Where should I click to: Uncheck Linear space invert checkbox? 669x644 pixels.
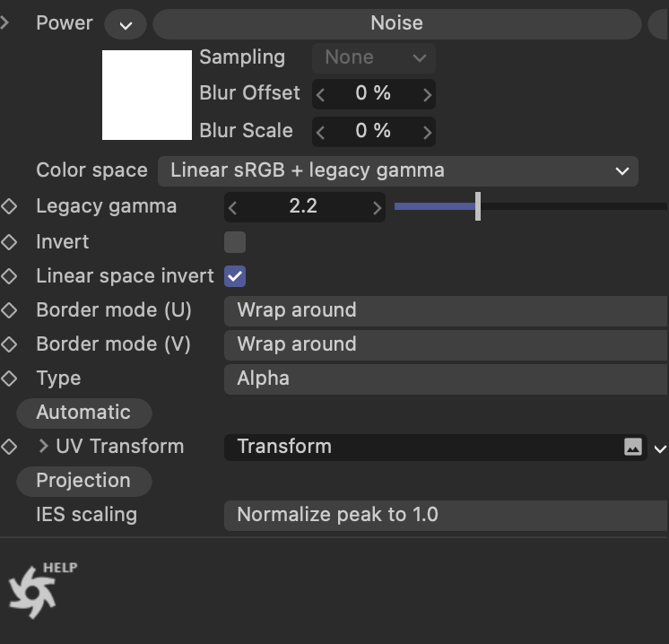point(235,276)
